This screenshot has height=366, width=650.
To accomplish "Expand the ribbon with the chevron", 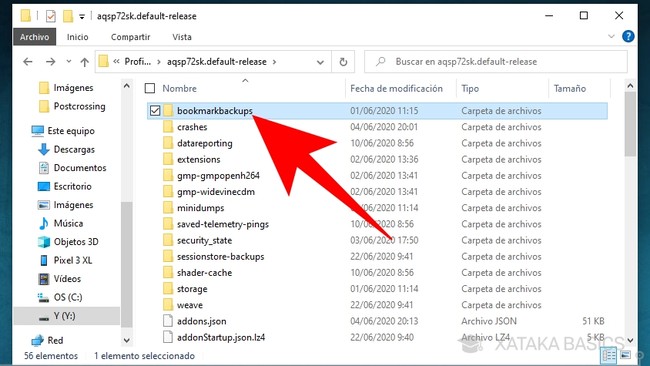I will pos(611,36).
